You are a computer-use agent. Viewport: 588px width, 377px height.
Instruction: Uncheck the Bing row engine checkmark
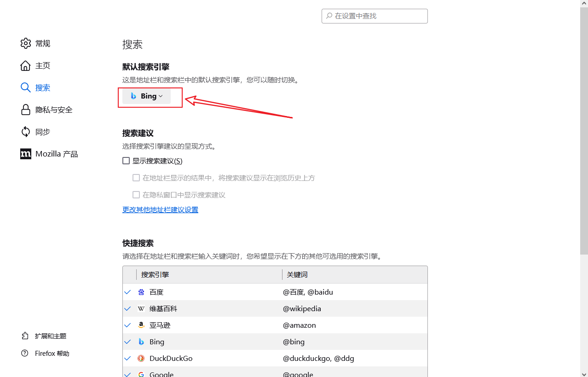click(x=128, y=342)
